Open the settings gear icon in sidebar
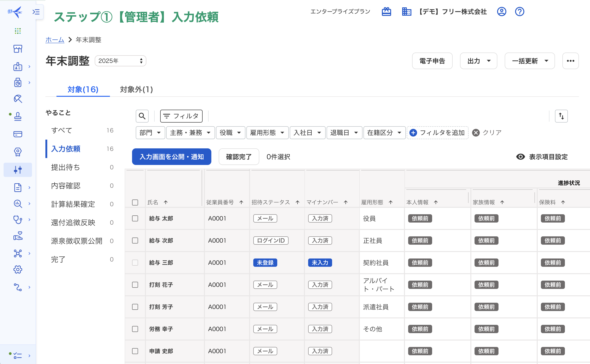The image size is (590, 364). point(18,269)
